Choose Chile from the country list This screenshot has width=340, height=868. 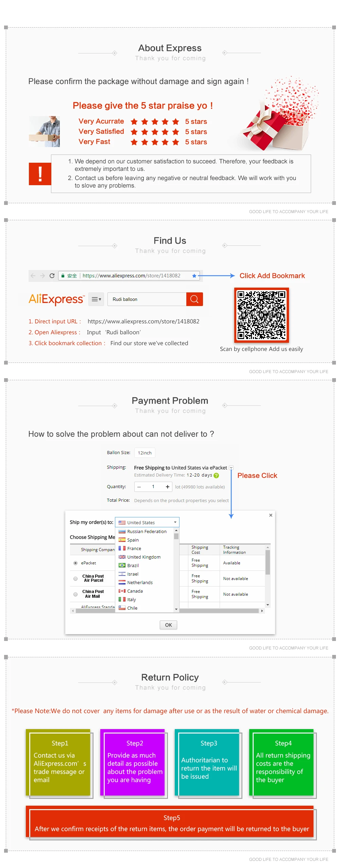coord(144,608)
